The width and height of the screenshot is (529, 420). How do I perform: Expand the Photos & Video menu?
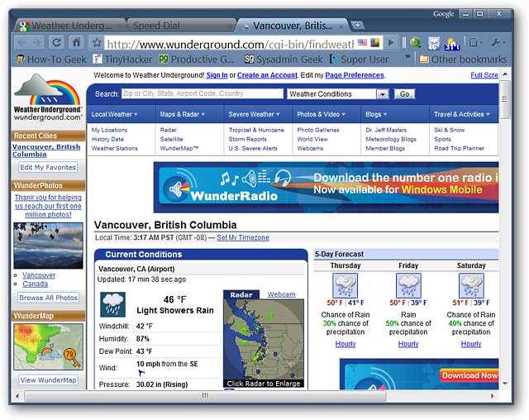(321, 114)
